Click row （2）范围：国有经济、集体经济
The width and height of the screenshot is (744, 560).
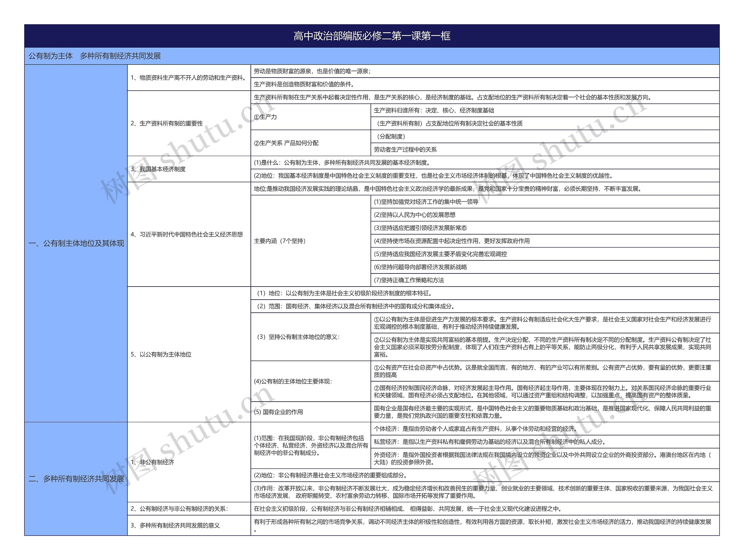pos(485,306)
